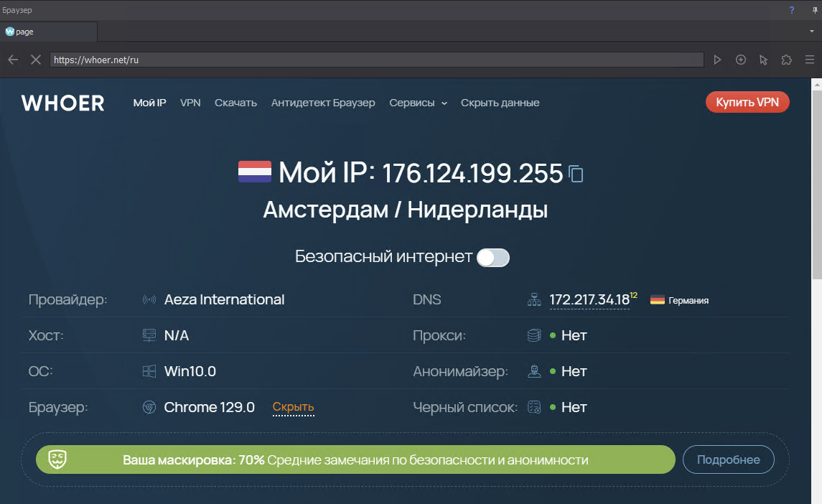Select the cursor pointer toolbar icon
Viewport: 822px width, 504px height.
pos(764,60)
